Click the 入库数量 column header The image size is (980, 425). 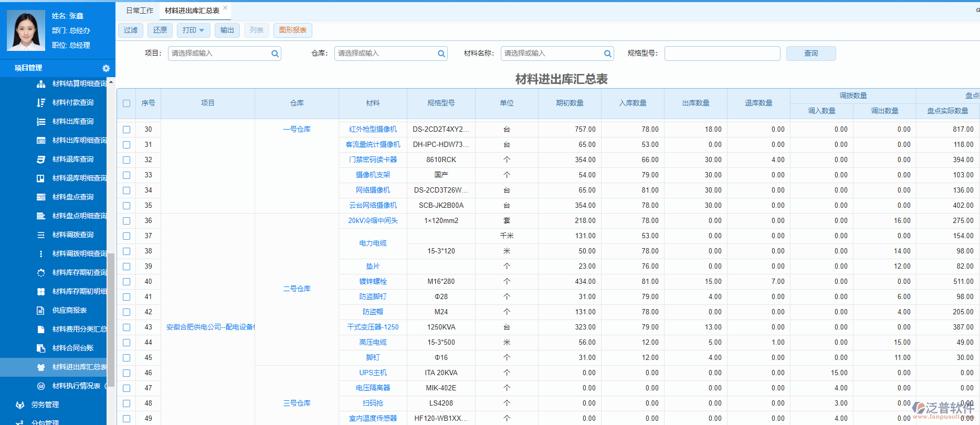click(633, 103)
